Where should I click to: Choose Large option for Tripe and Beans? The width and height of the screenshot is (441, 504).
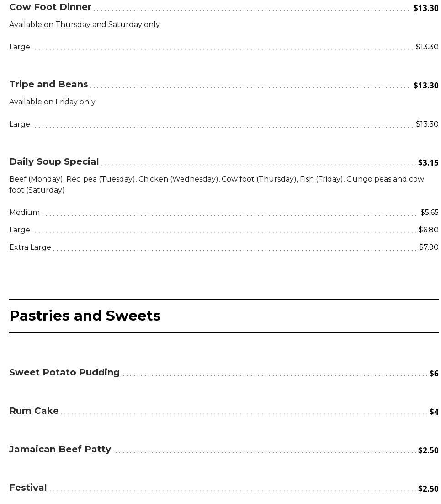(20, 124)
